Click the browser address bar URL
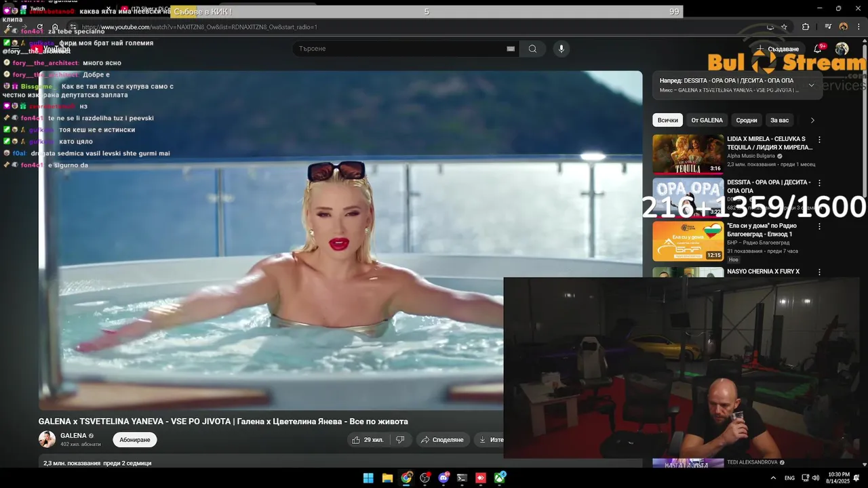 pyautogui.click(x=199, y=27)
